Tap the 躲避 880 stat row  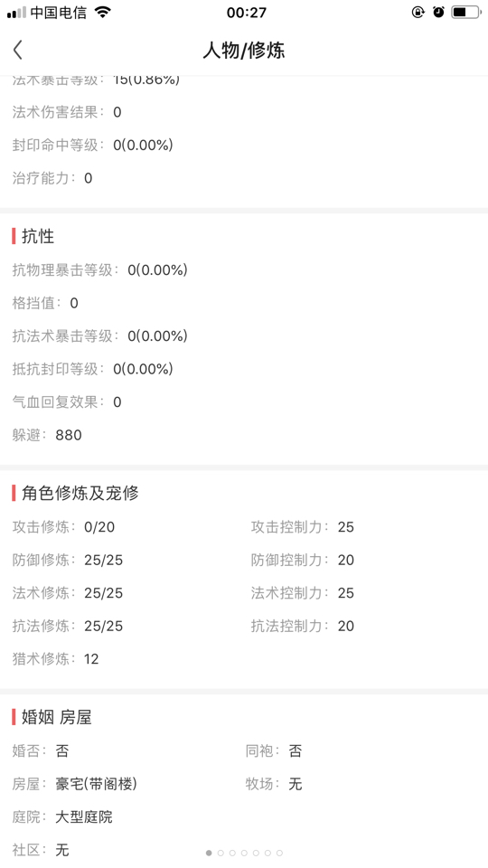click(x=47, y=435)
